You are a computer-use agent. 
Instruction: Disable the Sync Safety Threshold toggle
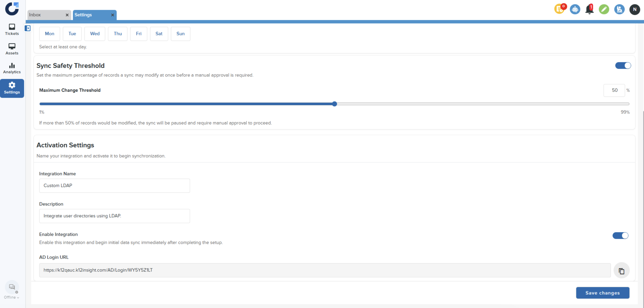click(x=623, y=66)
